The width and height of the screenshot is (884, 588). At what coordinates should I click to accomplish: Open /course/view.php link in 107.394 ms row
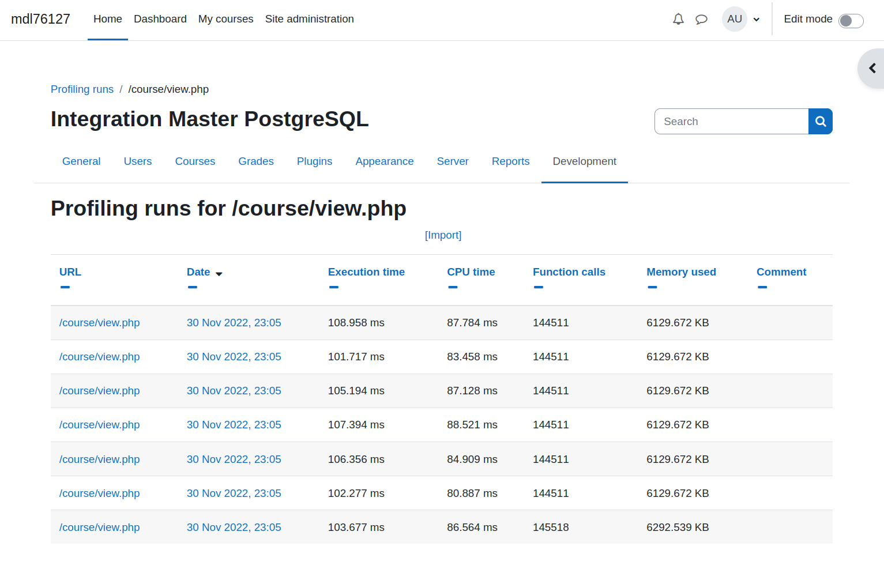pyautogui.click(x=100, y=425)
